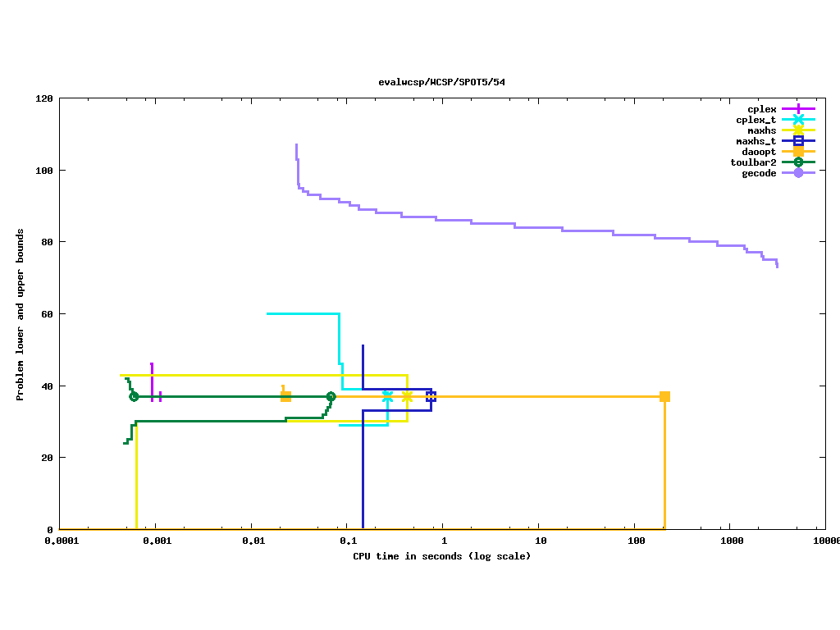The width and height of the screenshot is (840, 630).
Task: Select the daoopt legend text label
Action: point(759,152)
